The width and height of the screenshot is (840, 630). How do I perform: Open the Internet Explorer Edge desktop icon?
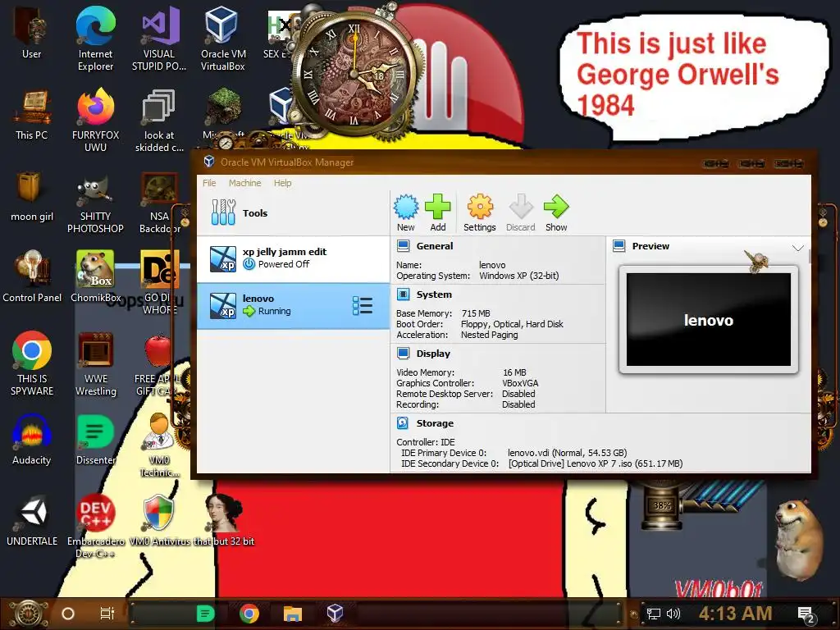(95, 39)
